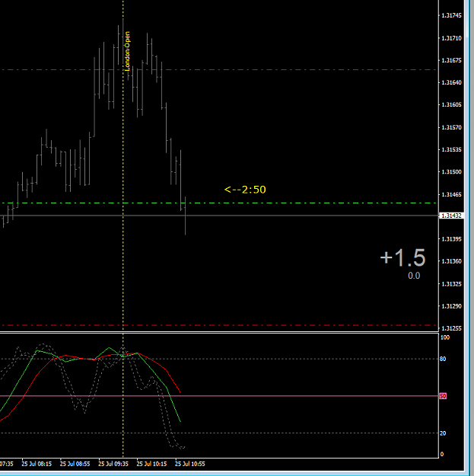Select the green dash-dot horizontal line
Screen dimensions: 474x476
218,203
